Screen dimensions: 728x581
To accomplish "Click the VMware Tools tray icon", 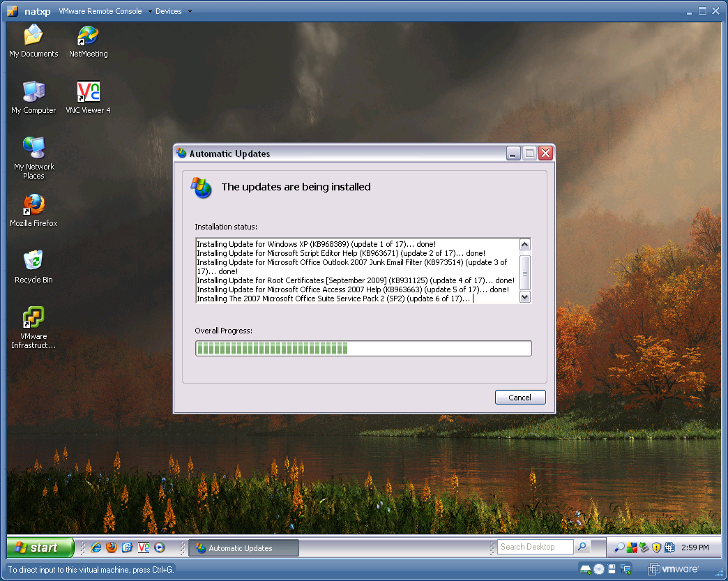I will (669, 548).
